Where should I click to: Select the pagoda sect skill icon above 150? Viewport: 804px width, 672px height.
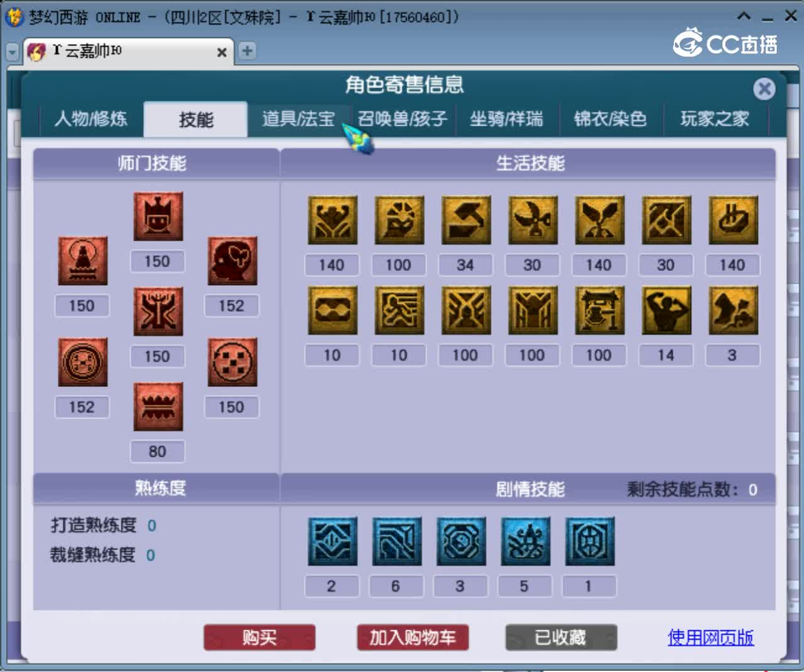click(82, 261)
